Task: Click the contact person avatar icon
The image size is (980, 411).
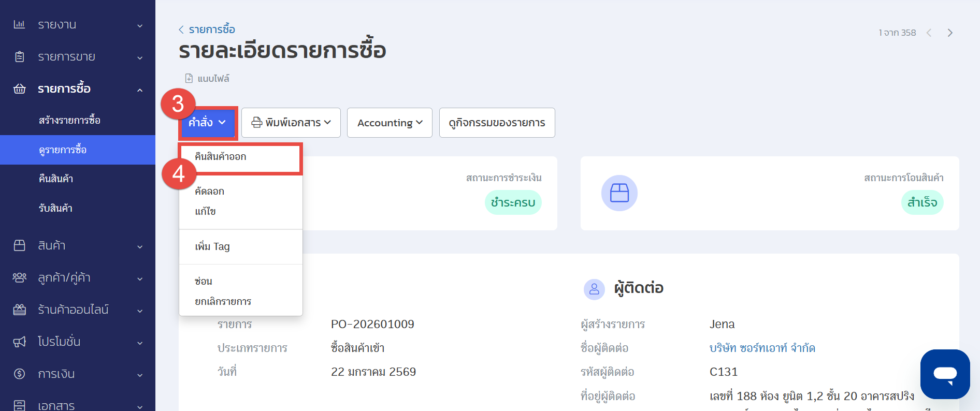Action: (594, 289)
